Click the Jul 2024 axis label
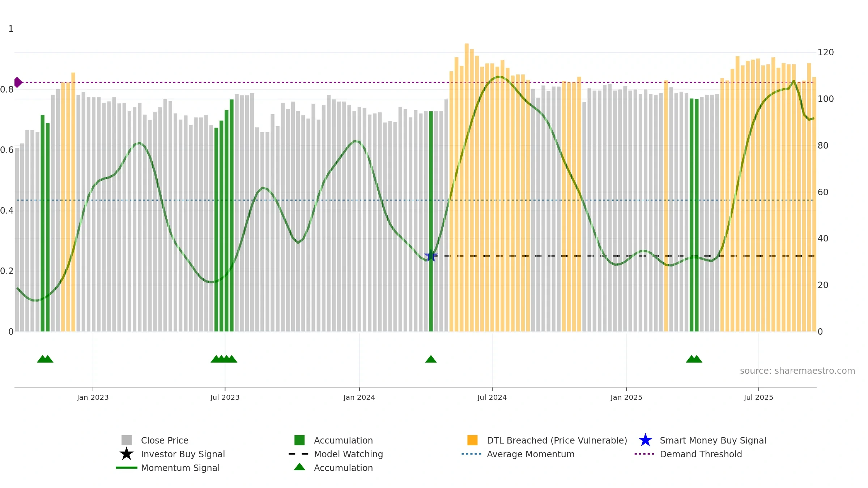Image resolution: width=868 pixels, height=488 pixels. pos(492,398)
